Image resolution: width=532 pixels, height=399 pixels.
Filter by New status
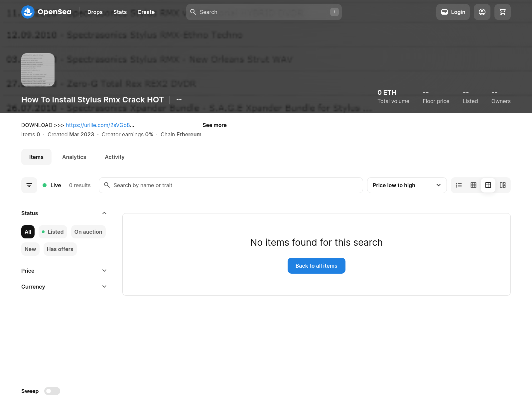(30, 249)
